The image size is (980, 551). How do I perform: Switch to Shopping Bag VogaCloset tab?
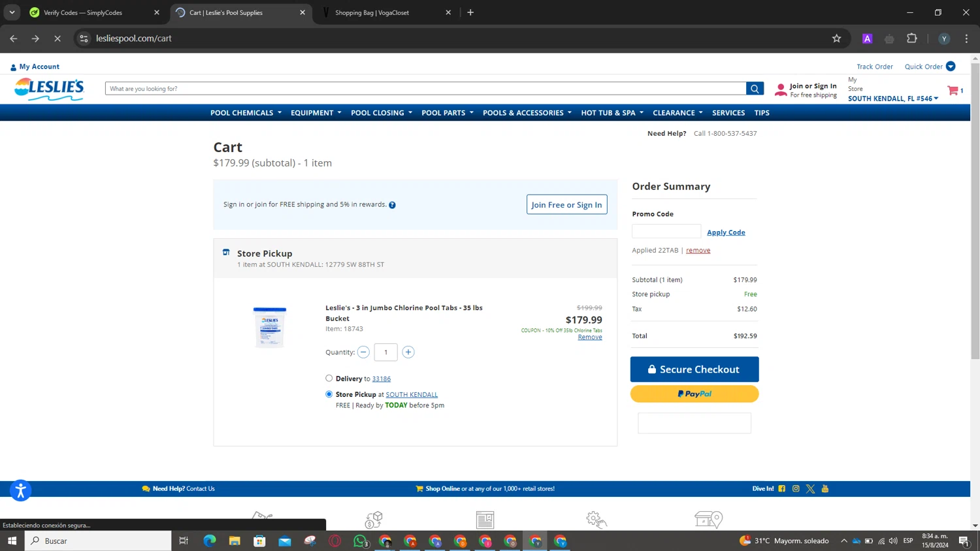[x=387, y=12]
